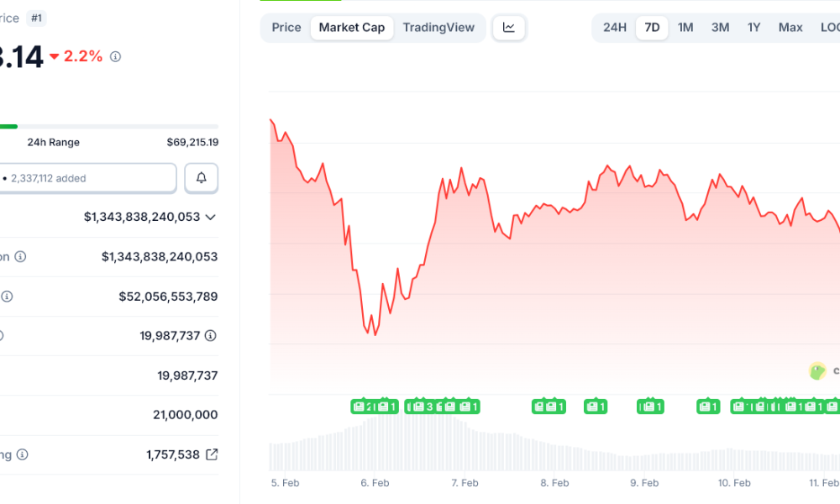Click the info icon on the market cap row
The width and height of the screenshot is (840, 504).
(x=19, y=256)
